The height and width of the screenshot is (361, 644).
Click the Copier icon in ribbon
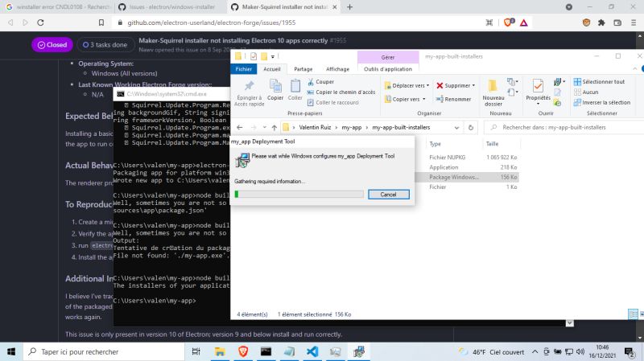275,86
